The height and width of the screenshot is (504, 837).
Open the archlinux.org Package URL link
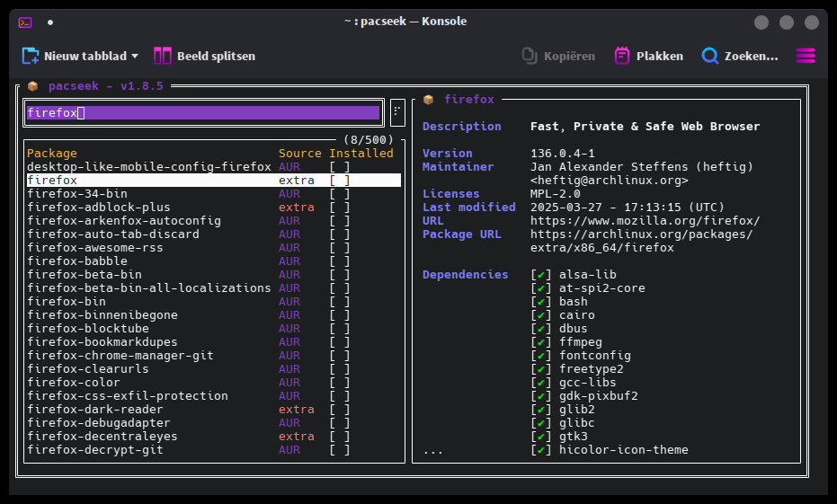(x=641, y=241)
